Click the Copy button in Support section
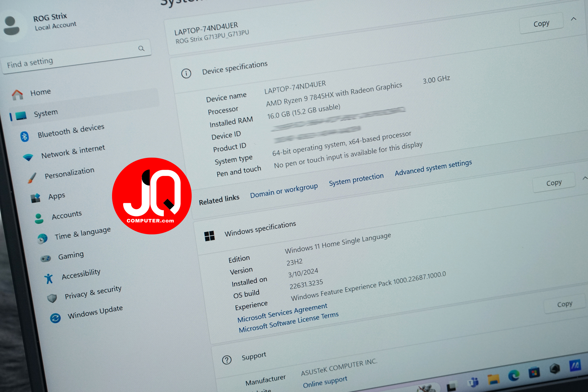The image size is (588, 392). [x=565, y=304]
